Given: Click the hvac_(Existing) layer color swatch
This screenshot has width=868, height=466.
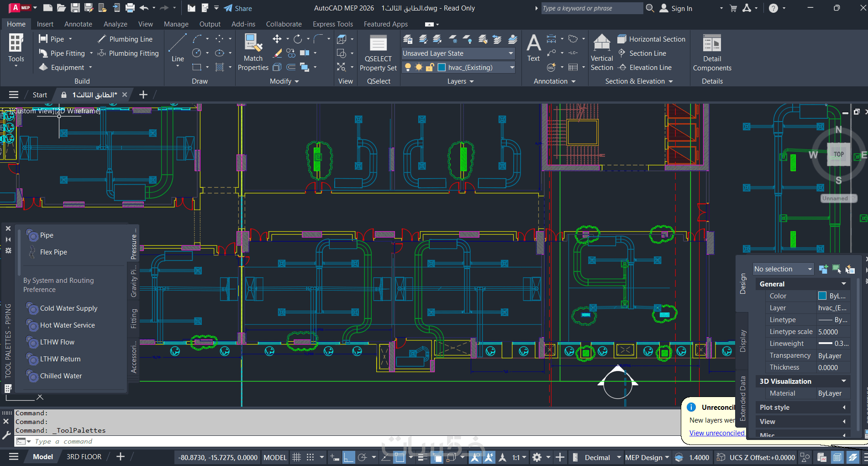Looking at the screenshot, I should click(x=442, y=67).
